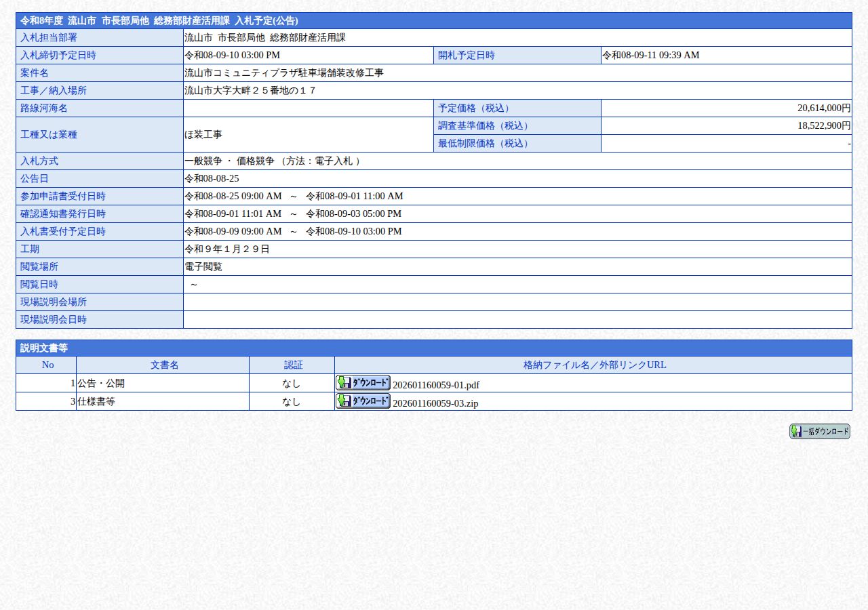Click the 格納ファイル名／外部リンクURL column header
868x610 pixels.
[595, 365]
